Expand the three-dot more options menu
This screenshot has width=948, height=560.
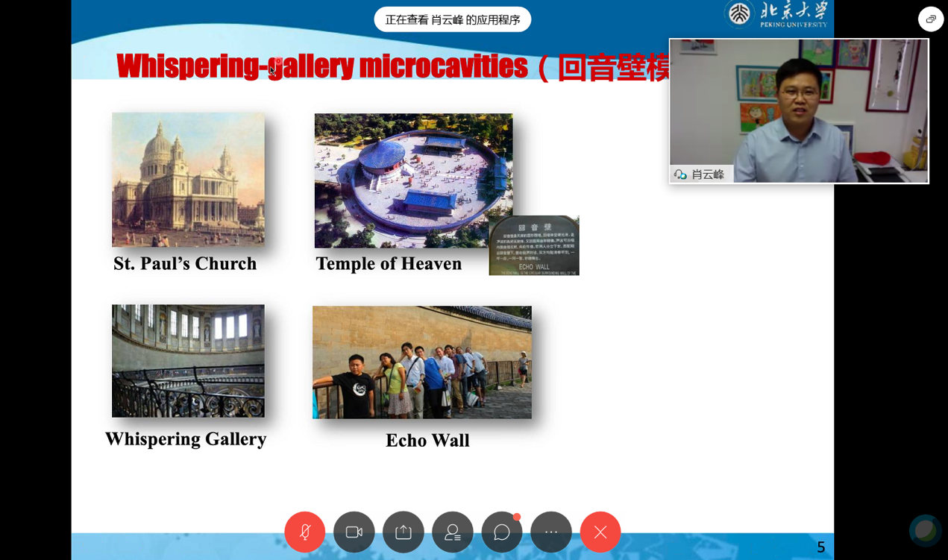[550, 532]
